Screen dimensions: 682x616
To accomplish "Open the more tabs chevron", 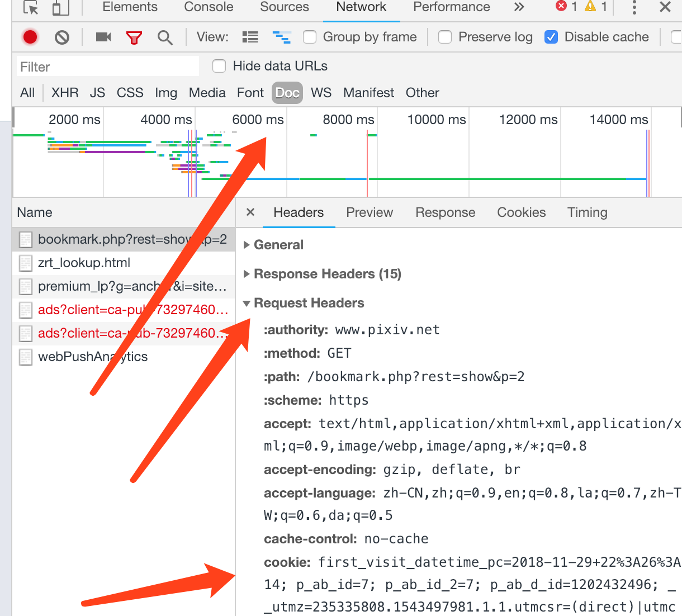I will coord(519,7).
